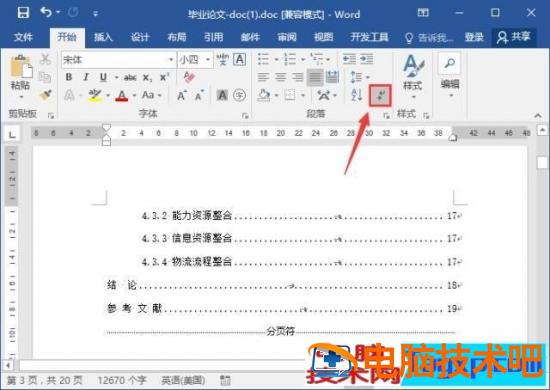Center the paragraph text
The image size is (550, 390).
tap(280, 77)
